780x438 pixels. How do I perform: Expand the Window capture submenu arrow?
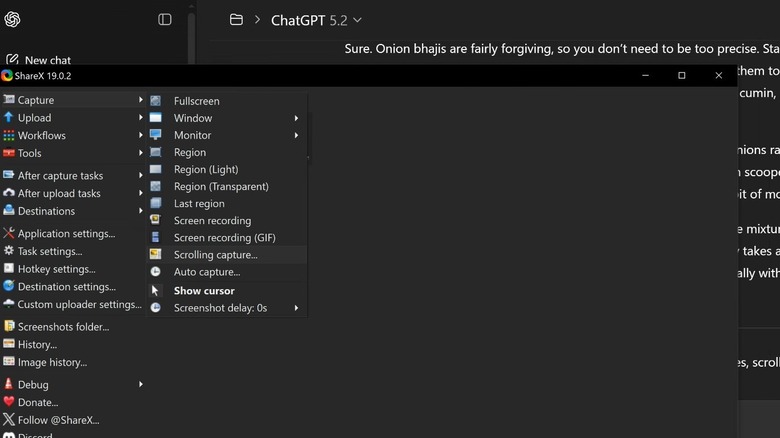[x=296, y=118]
